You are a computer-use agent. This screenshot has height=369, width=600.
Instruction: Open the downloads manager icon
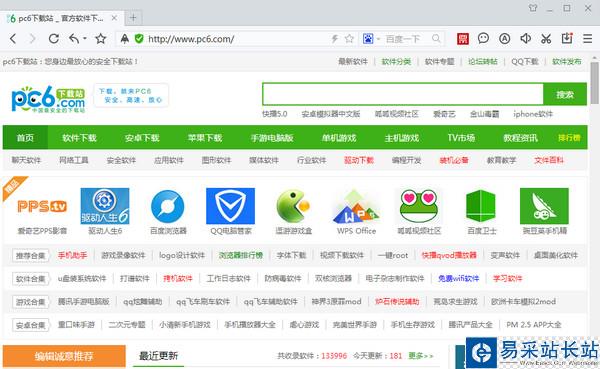click(x=567, y=38)
